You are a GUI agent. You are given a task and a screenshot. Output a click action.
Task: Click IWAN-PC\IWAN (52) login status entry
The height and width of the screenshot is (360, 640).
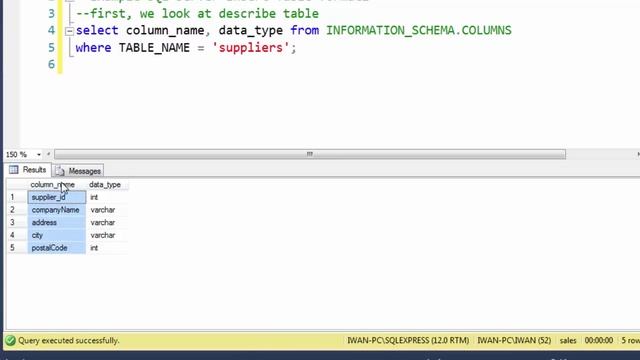[514, 340]
